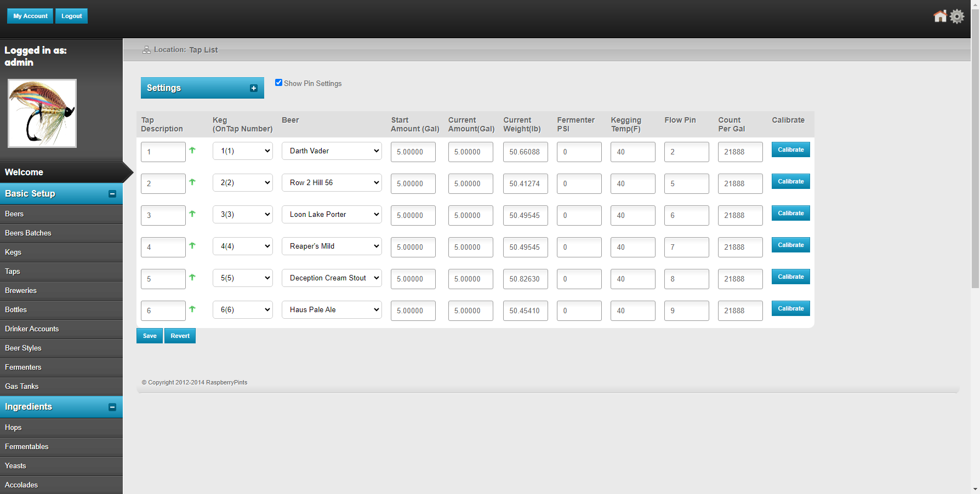
Task: Click green arrow next to tap 6
Action: 192,309
